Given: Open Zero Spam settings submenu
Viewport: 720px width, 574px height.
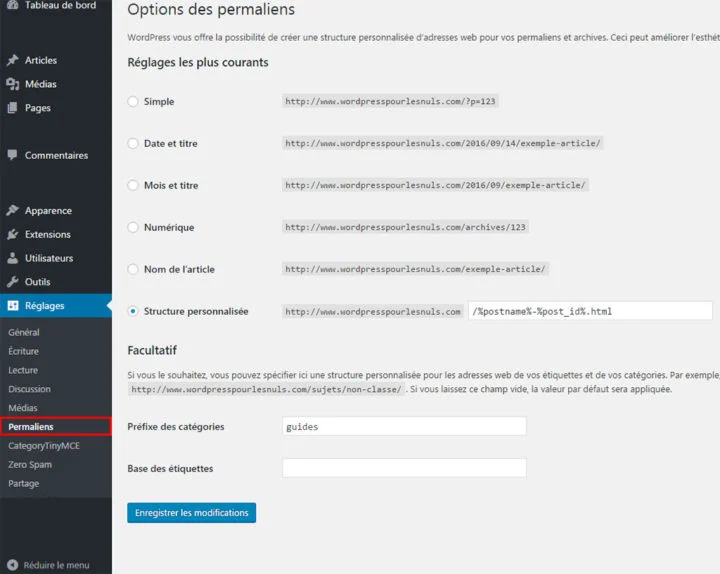Looking at the screenshot, I should [30, 464].
